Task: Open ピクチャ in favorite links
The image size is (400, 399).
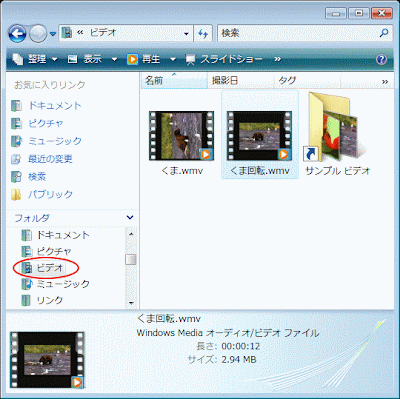Action: pyautogui.click(x=37, y=123)
